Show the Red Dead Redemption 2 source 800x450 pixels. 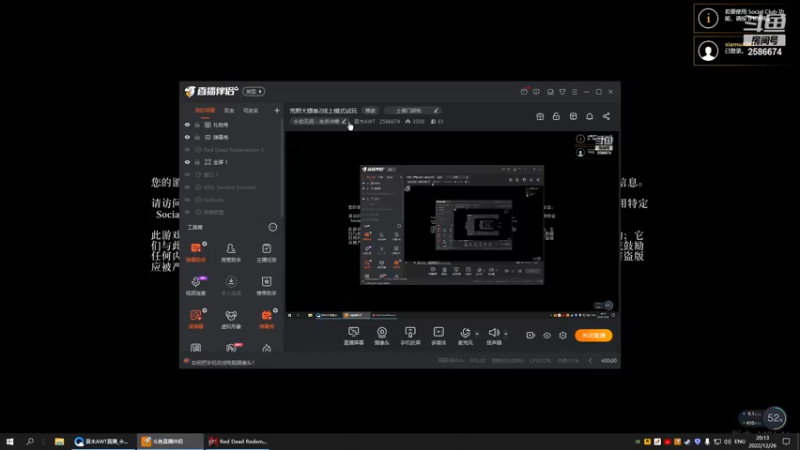click(x=187, y=150)
